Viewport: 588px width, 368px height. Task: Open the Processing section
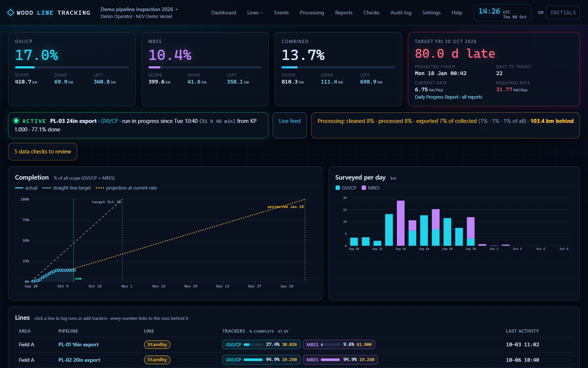tap(312, 13)
